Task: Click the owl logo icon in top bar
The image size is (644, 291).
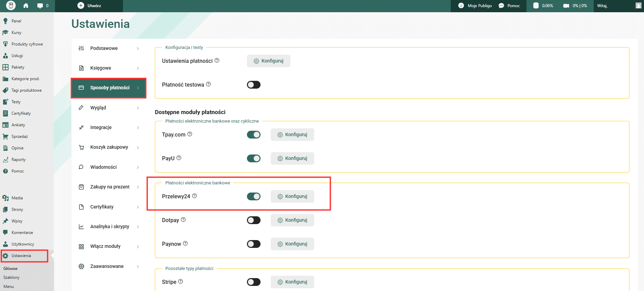Action: [x=11, y=5]
